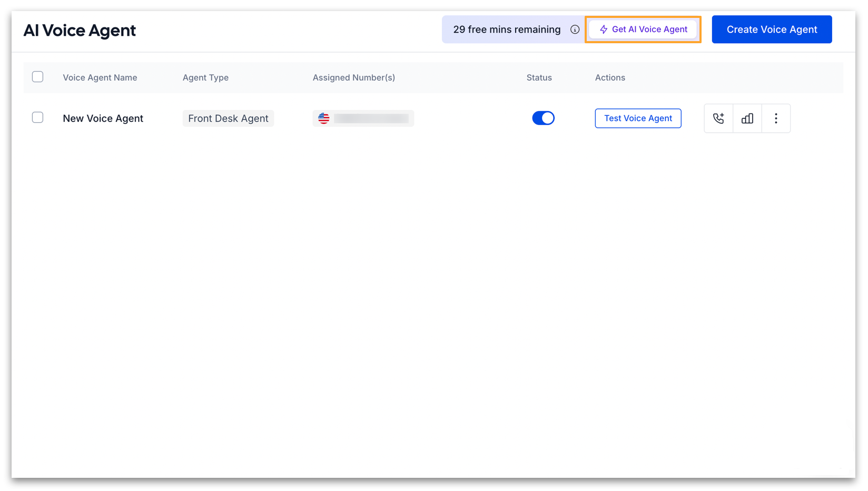Open the bar chart analytics icon
Viewport: 868px width, 491px height.
click(x=747, y=119)
